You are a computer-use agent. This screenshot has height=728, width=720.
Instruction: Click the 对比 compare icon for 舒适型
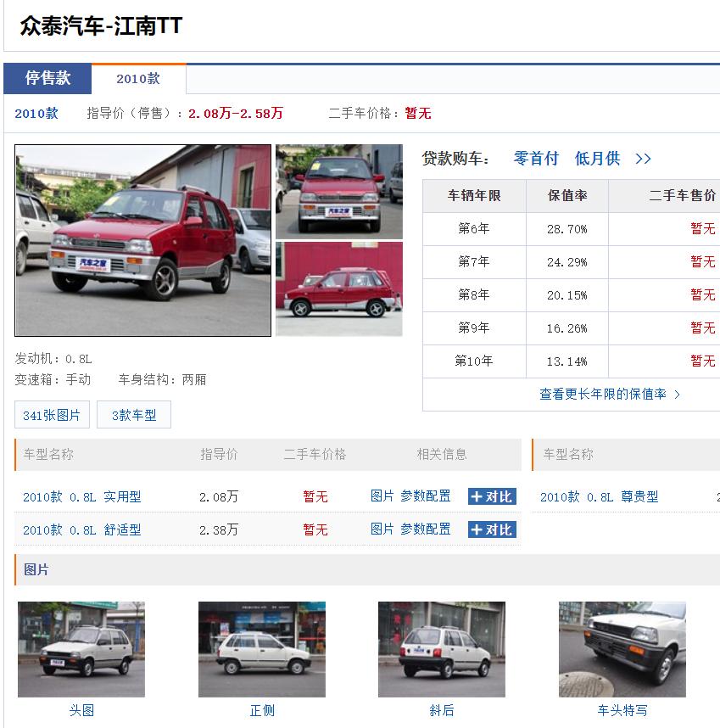point(492,529)
